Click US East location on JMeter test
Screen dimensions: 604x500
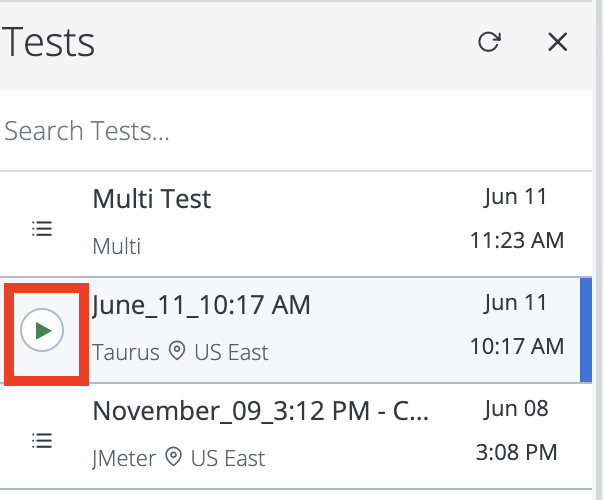tap(228, 458)
